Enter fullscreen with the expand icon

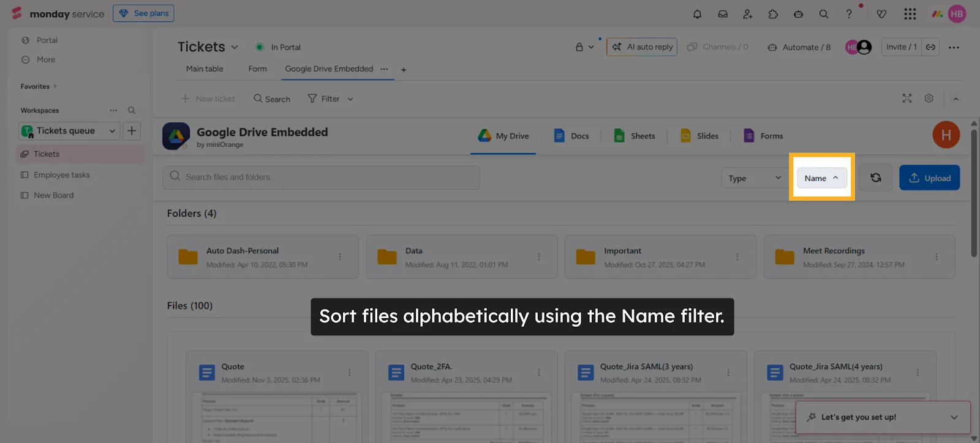coord(907,99)
